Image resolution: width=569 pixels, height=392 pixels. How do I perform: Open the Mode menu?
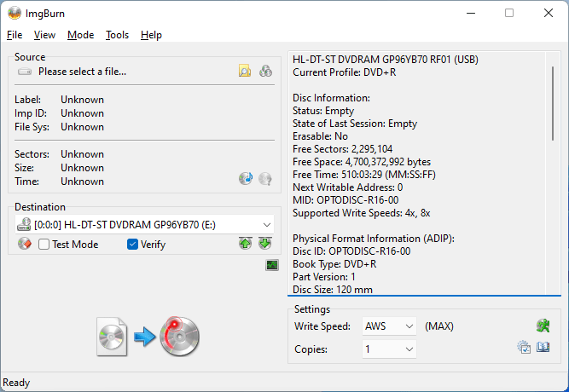80,35
